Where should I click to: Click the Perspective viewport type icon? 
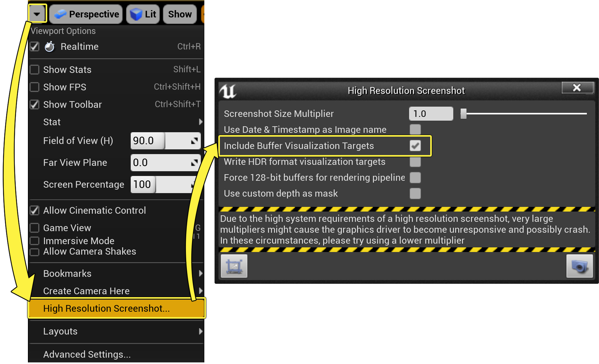point(60,14)
